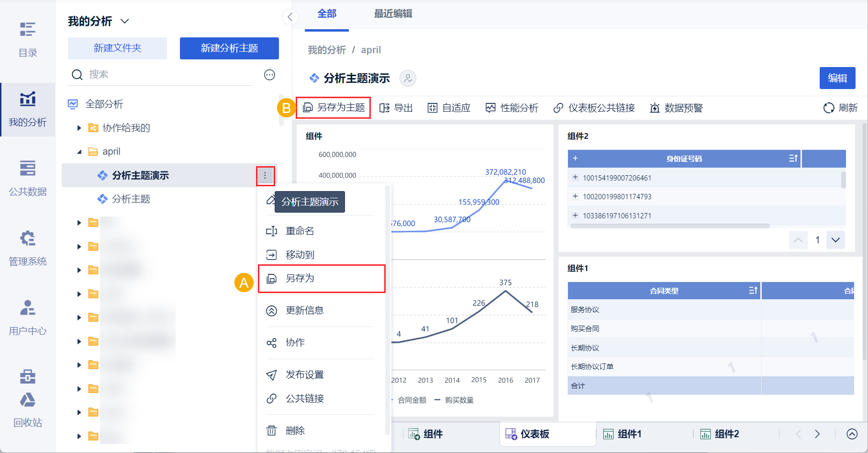This screenshot has height=453, width=868.
Task: Open the 组件2 bottom tab
Action: (x=720, y=434)
